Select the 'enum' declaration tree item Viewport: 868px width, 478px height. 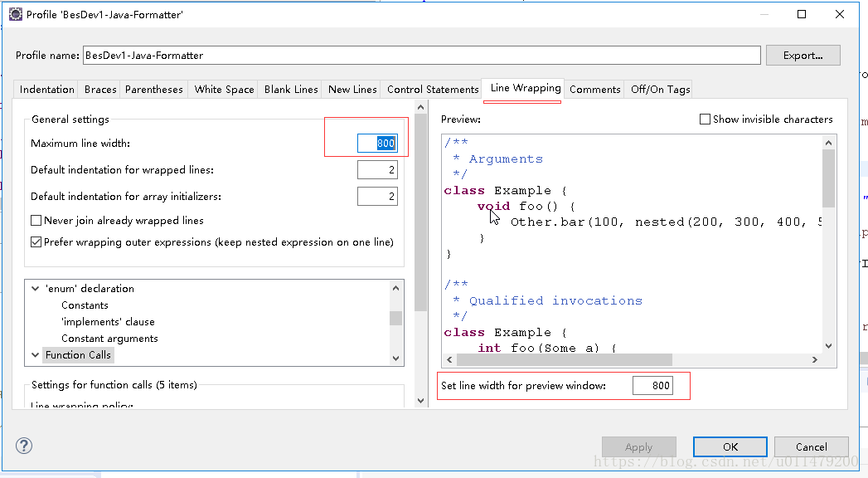(x=90, y=289)
